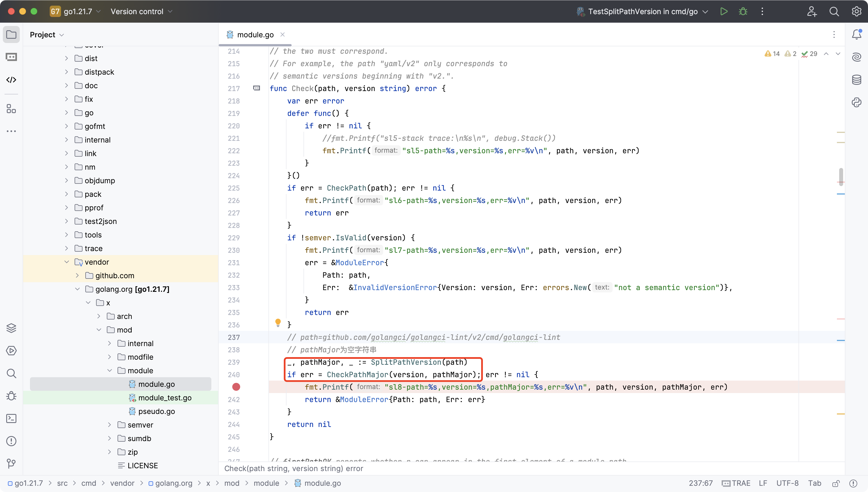The image size is (868, 492).
Task: Open the run configuration dropdown
Action: tap(642, 12)
